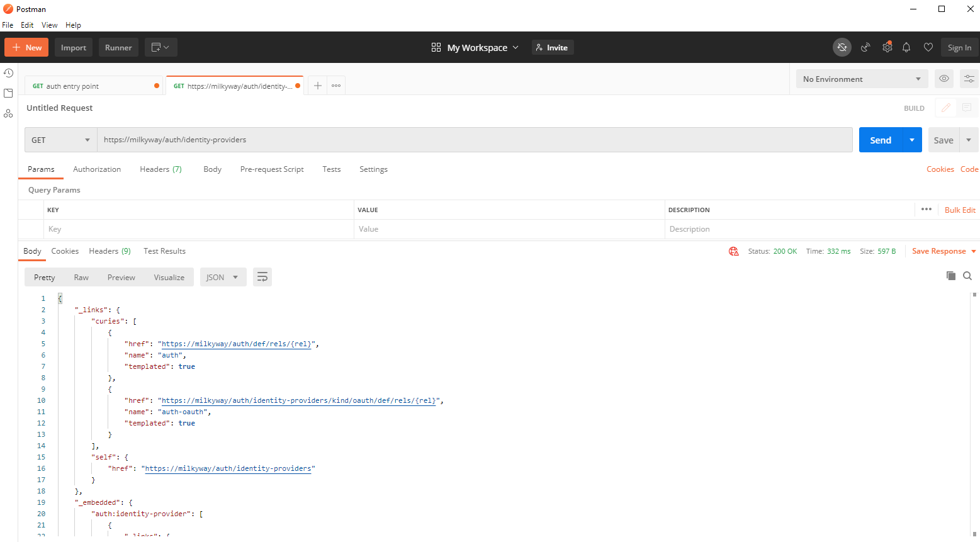Open the request Body tab

pyautogui.click(x=213, y=169)
